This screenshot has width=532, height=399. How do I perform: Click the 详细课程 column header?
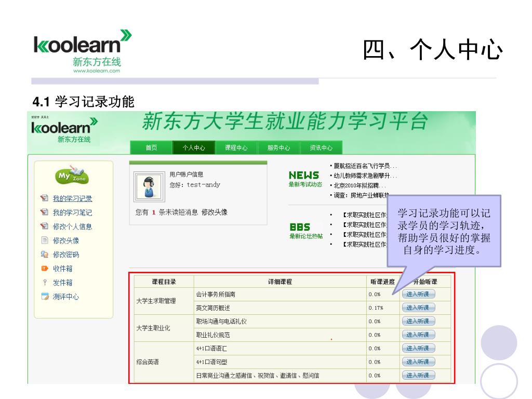(280, 282)
